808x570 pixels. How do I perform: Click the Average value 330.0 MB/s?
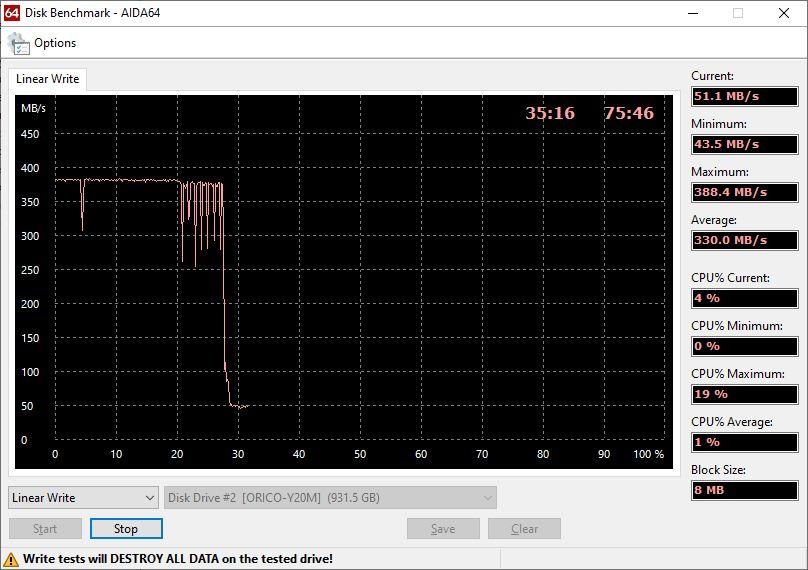[745, 240]
